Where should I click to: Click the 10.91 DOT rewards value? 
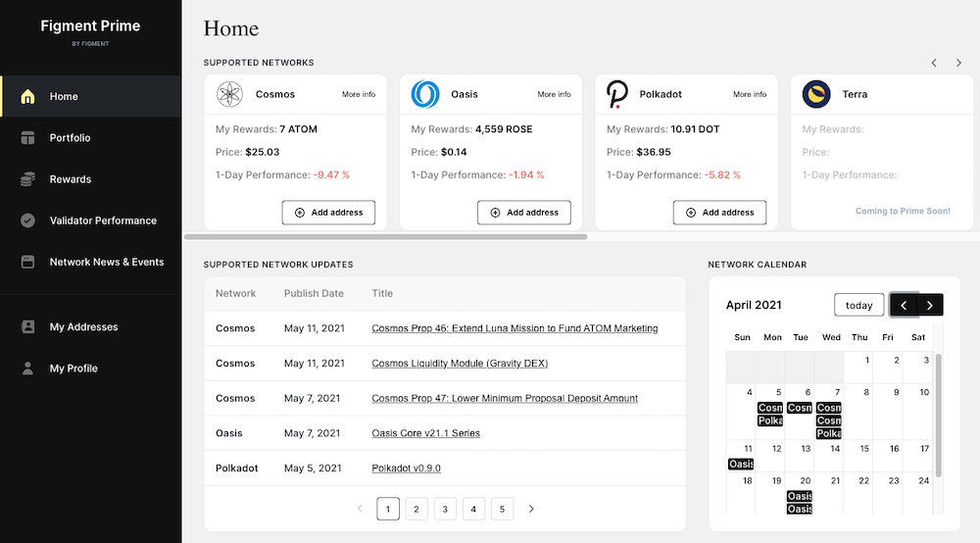(x=695, y=129)
